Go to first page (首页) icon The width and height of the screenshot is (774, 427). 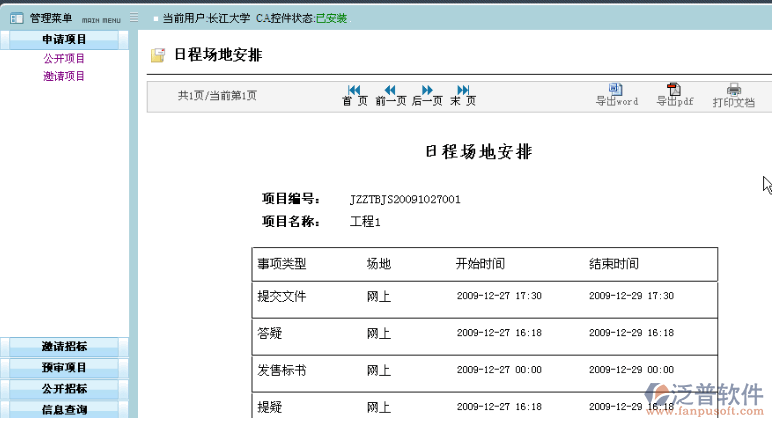click(354, 90)
